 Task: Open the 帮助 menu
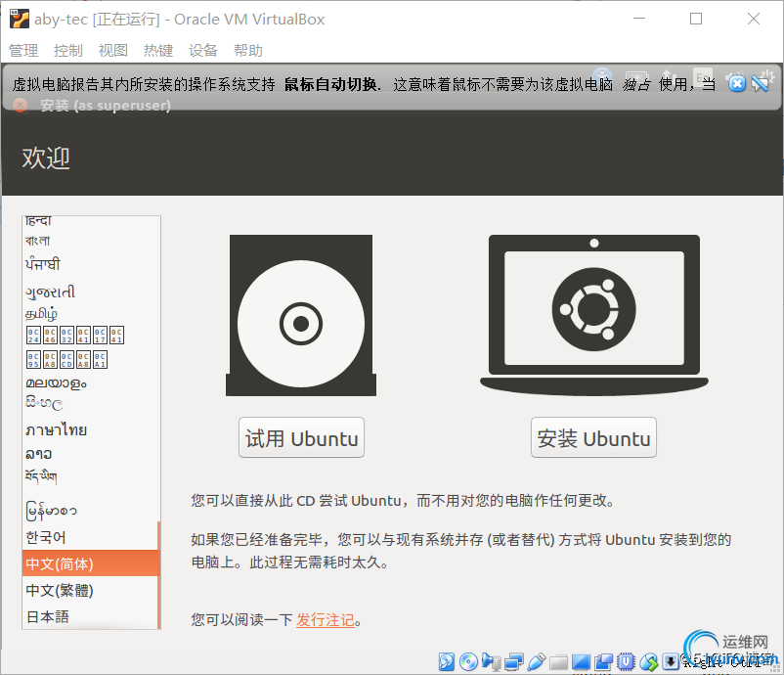[248, 50]
